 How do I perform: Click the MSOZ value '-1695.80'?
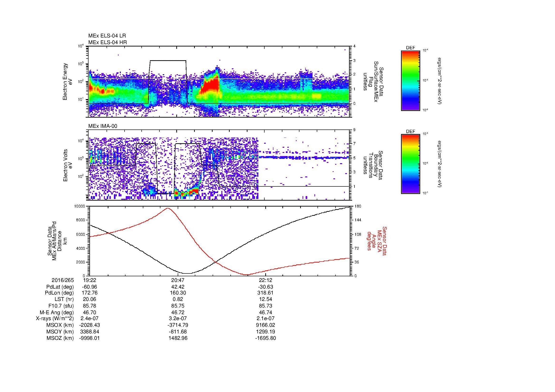pos(266,338)
